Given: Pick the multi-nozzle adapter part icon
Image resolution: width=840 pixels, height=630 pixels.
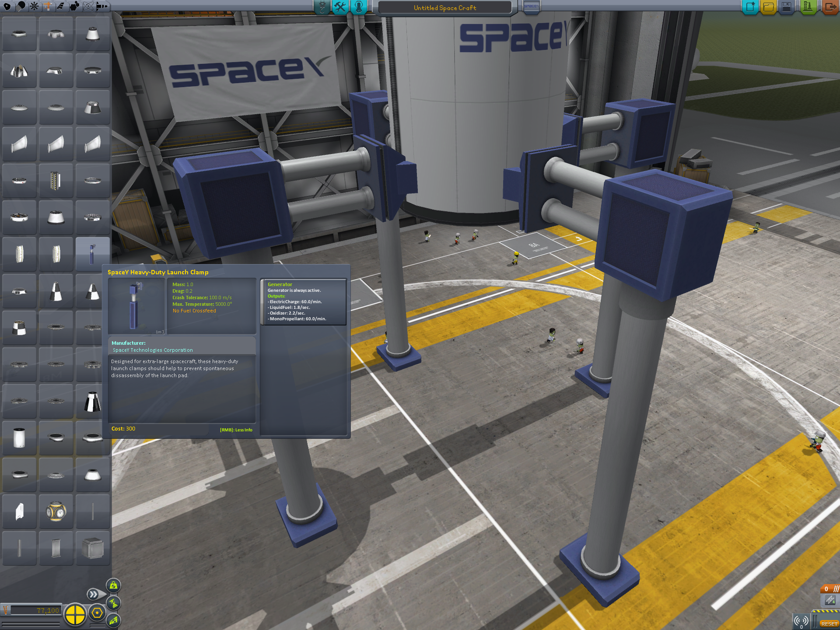Looking at the screenshot, I should click(x=19, y=70).
